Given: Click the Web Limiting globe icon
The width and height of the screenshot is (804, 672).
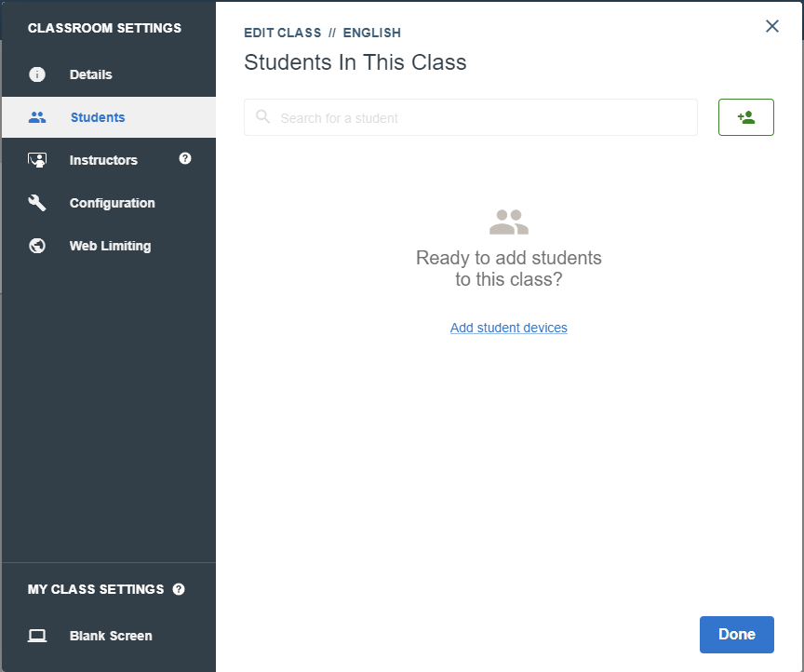Looking at the screenshot, I should 37,246.
